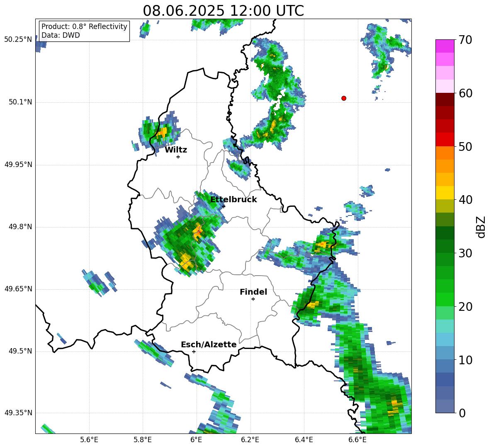Click the 49.8°N latitude label
This screenshot has width=491, height=448.
click(x=21, y=227)
